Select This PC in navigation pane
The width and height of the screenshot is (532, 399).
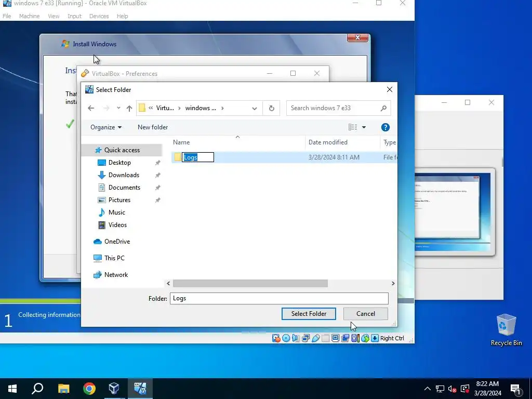114,258
